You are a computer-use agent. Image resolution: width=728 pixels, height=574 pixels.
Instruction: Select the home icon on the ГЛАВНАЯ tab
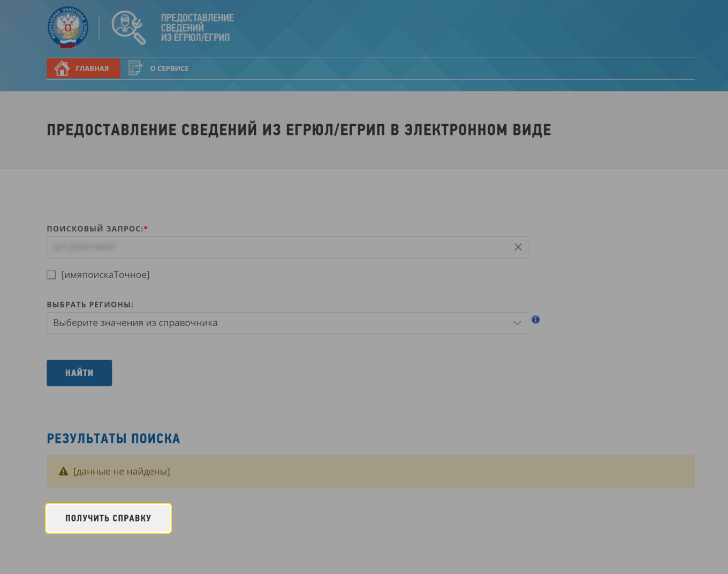click(x=62, y=68)
